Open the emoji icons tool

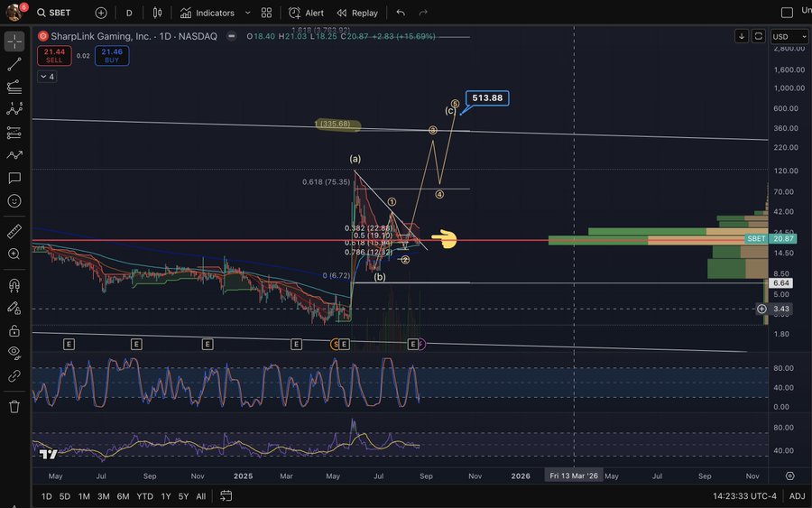tap(14, 201)
